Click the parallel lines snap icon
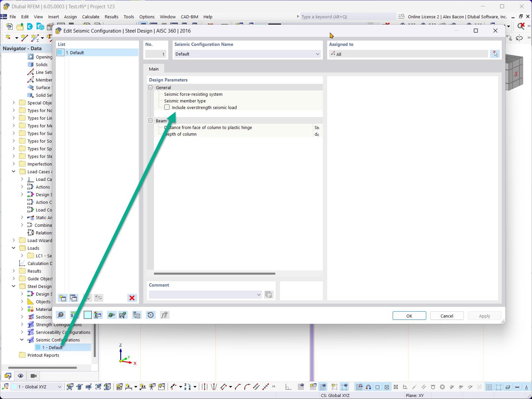Viewport: 532px width, 399px height. pos(424,387)
